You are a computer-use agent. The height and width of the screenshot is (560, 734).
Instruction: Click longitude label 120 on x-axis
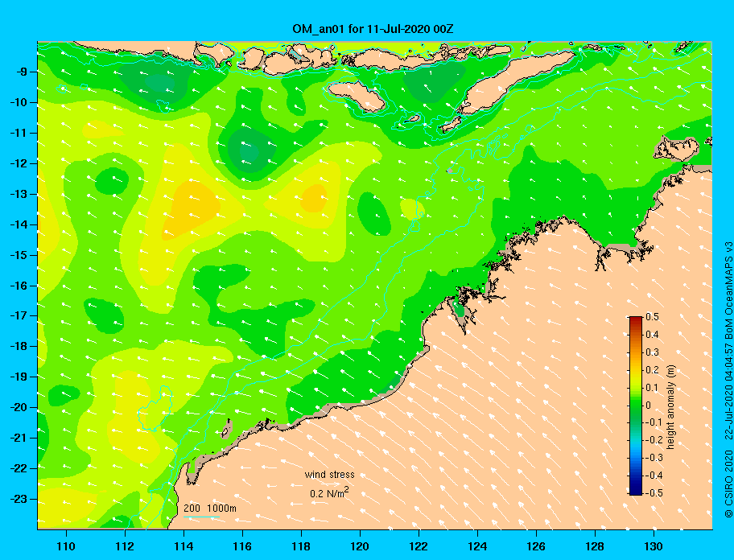(x=360, y=546)
